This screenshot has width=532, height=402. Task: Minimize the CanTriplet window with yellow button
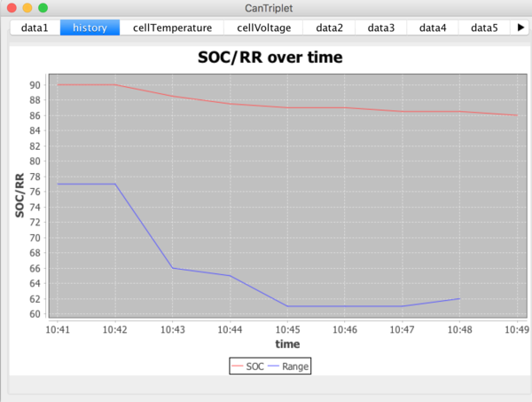point(27,7)
